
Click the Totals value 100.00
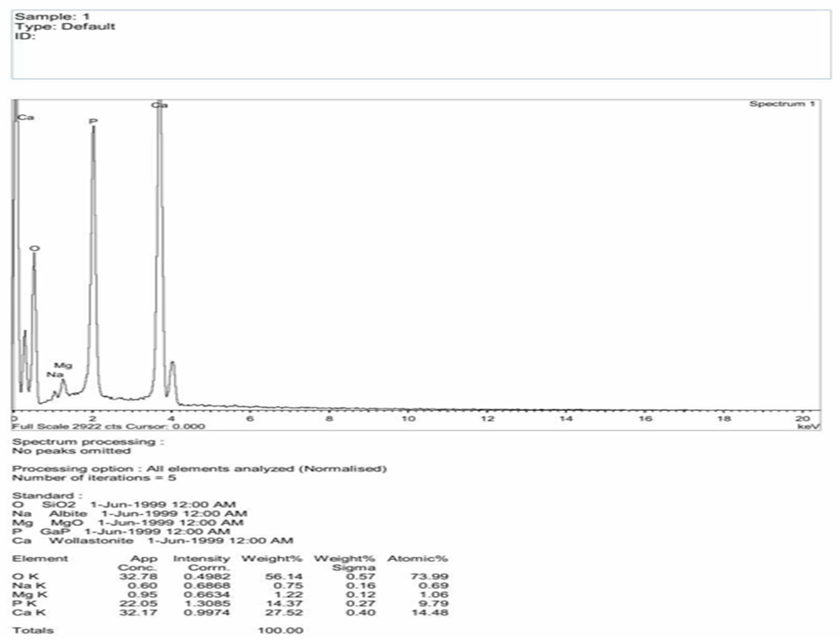point(281,631)
